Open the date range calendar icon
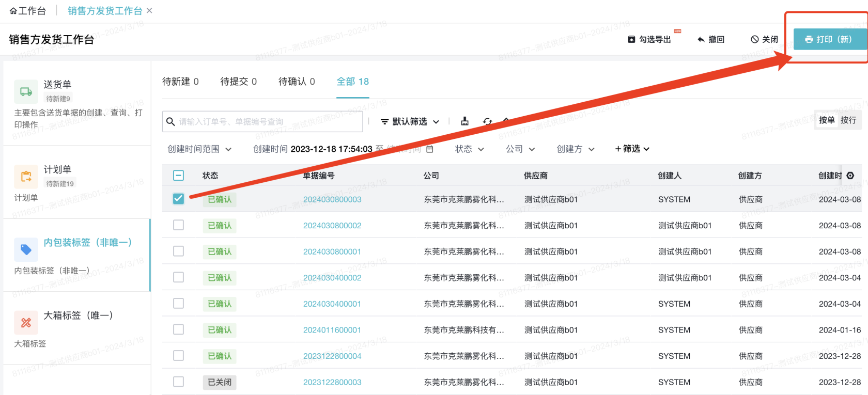868x395 pixels. [430, 149]
